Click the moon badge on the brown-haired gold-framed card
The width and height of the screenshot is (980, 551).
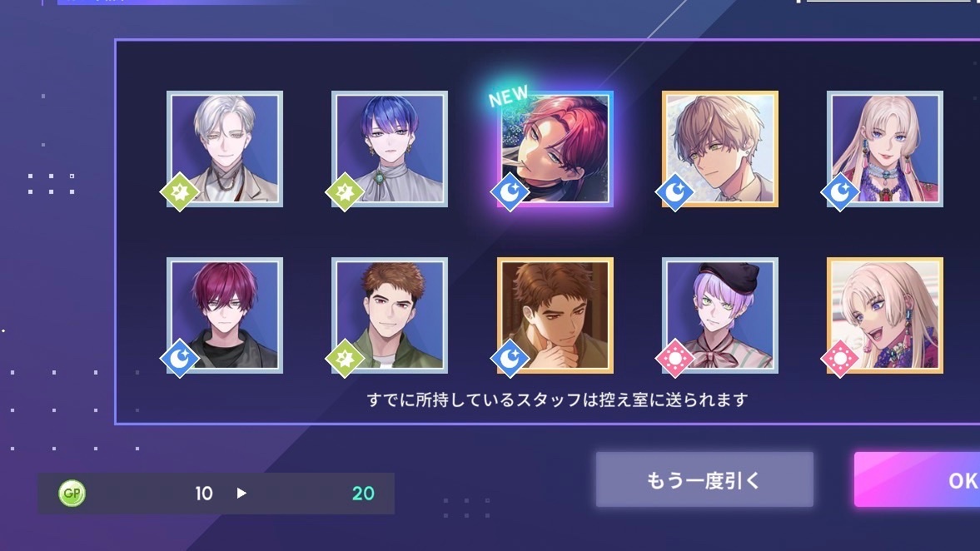pos(674,191)
